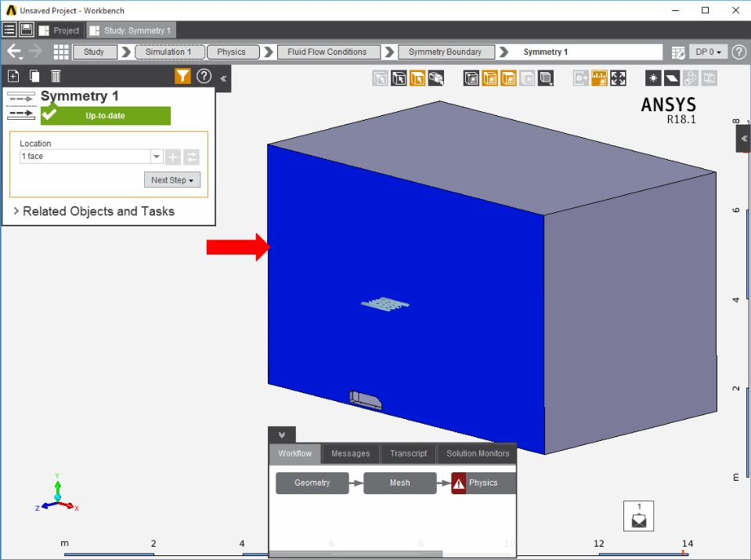This screenshot has height=560, width=751.
Task: Switch to the Messages tab
Action: pos(351,453)
